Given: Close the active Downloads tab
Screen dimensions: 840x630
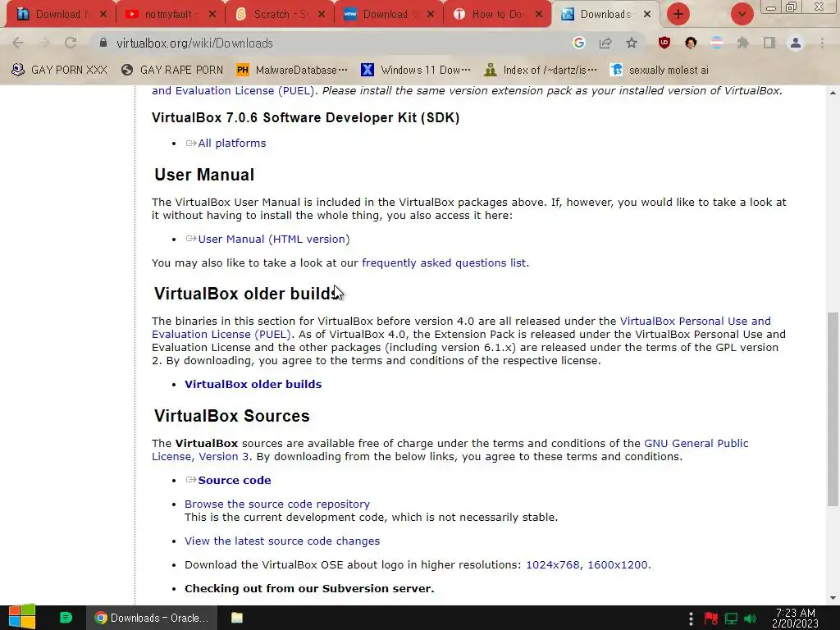Looking at the screenshot, I should (647, 15).
